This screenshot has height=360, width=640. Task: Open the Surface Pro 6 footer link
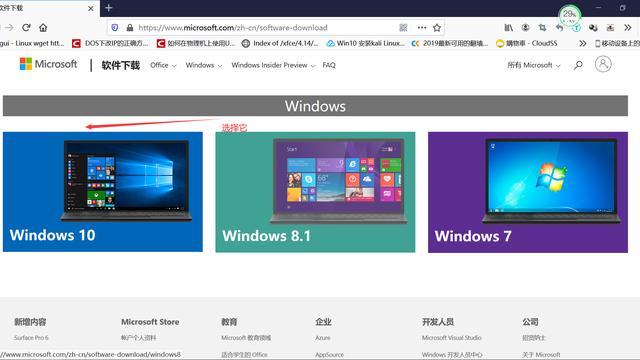(x=31, y=338)
